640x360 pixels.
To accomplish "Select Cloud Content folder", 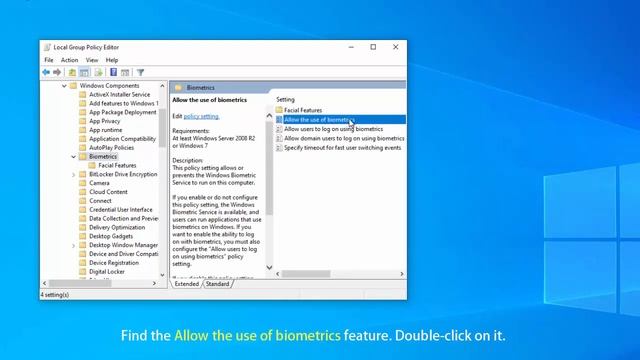I will click(108, 192).
